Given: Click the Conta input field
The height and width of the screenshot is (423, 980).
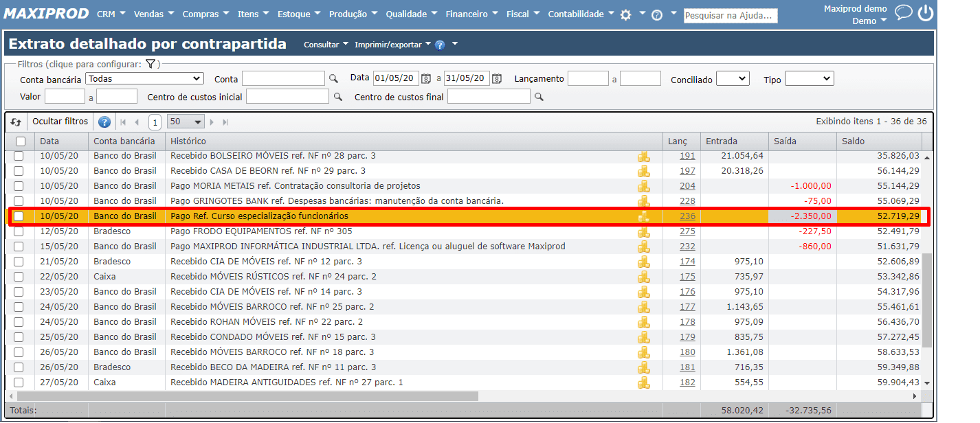Looking at the screenshot, I should pos(283,78).
